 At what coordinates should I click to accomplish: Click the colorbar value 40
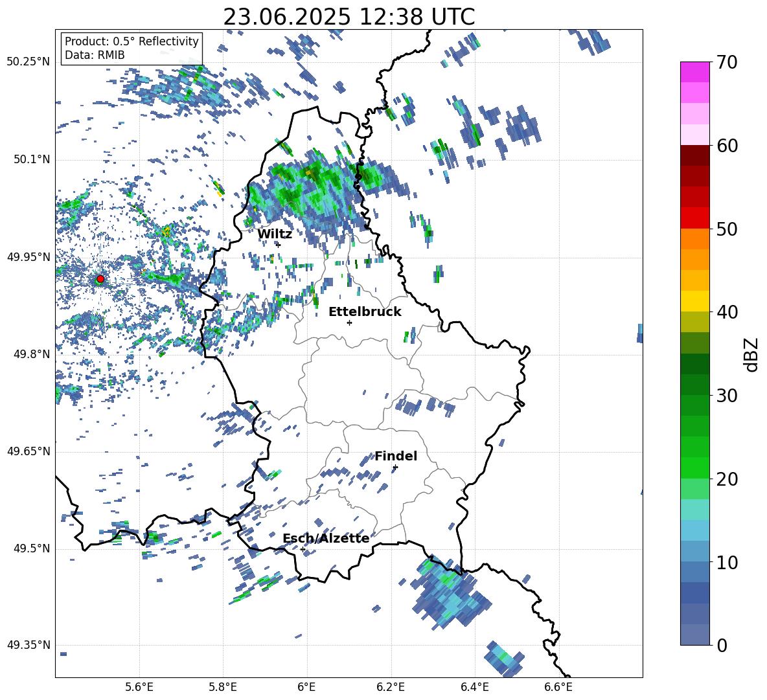[726, 312]
